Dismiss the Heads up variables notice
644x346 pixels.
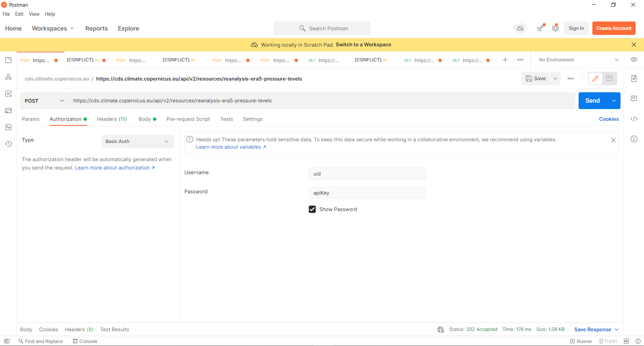pos(613,140)
